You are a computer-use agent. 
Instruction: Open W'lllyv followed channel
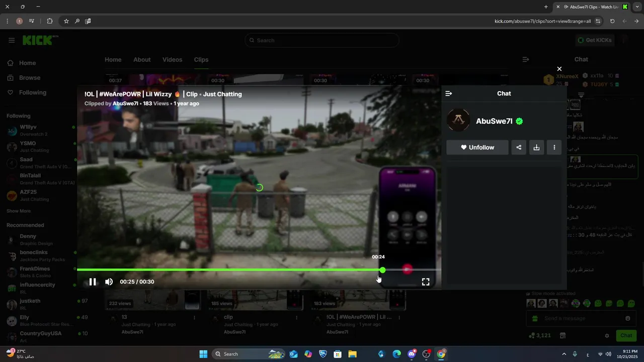(x=40, y=131)
